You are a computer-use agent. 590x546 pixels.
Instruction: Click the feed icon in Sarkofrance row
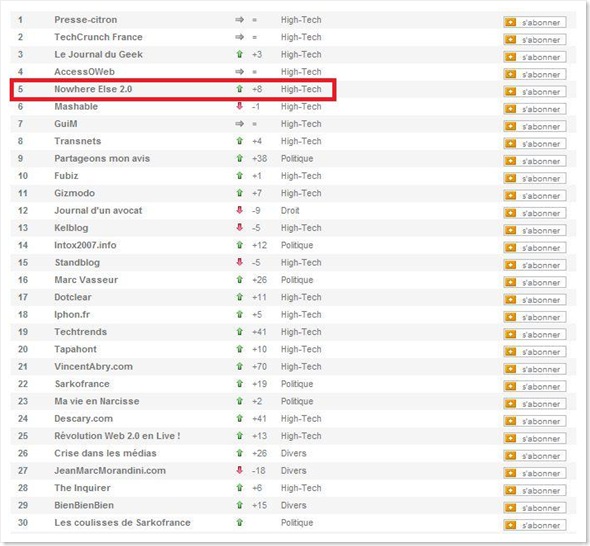pyautogui.click(x=511, y=386)
